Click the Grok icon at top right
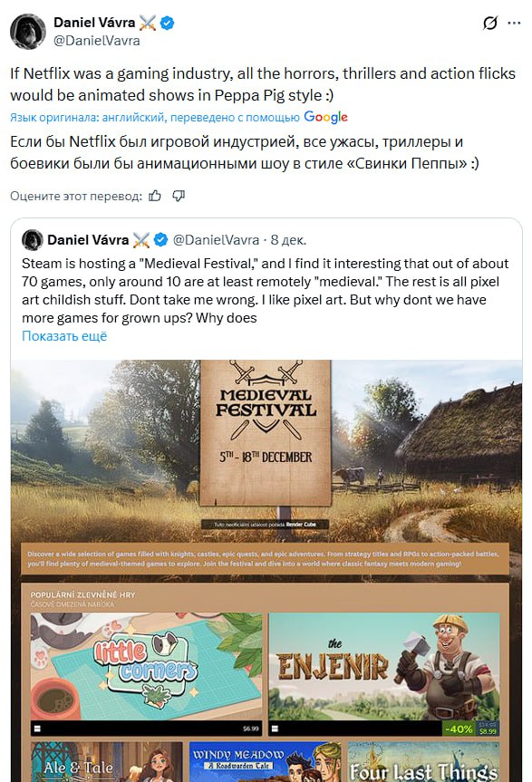 [490, 23]
